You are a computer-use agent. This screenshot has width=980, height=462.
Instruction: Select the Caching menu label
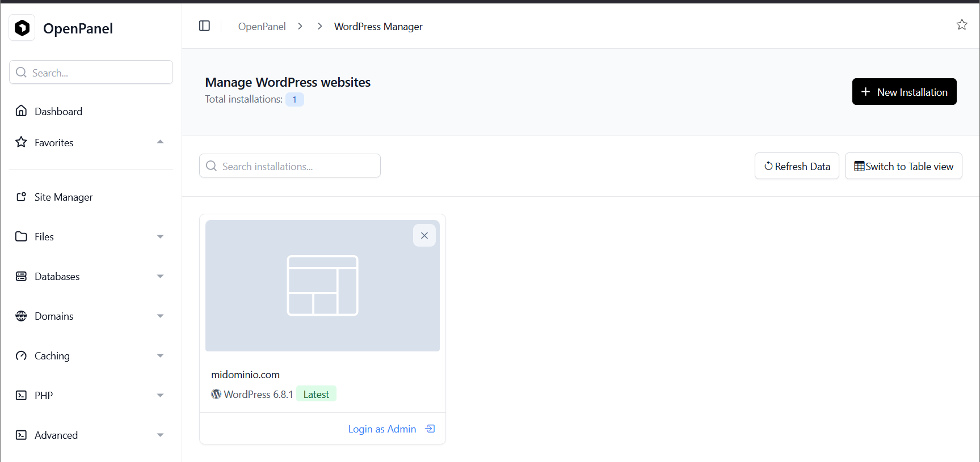click(x=52, y=356)
